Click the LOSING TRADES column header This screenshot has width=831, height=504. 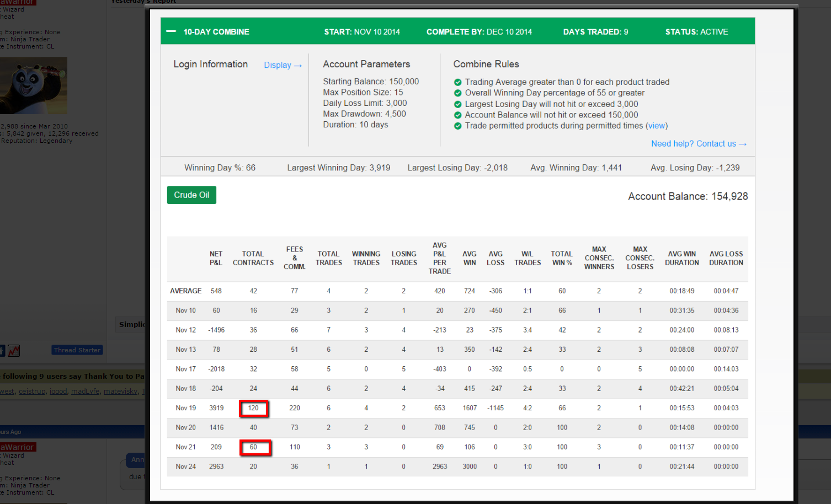click(404, 258)
